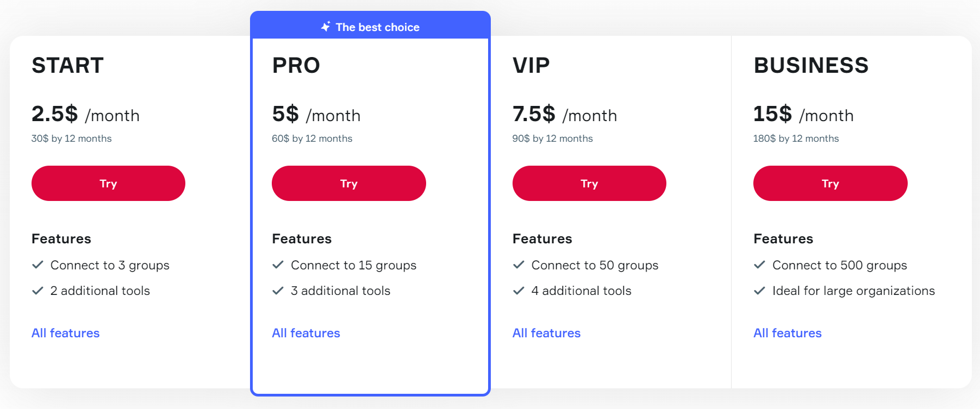Open 'All features' link under PRO

click(x=306, y=333)
